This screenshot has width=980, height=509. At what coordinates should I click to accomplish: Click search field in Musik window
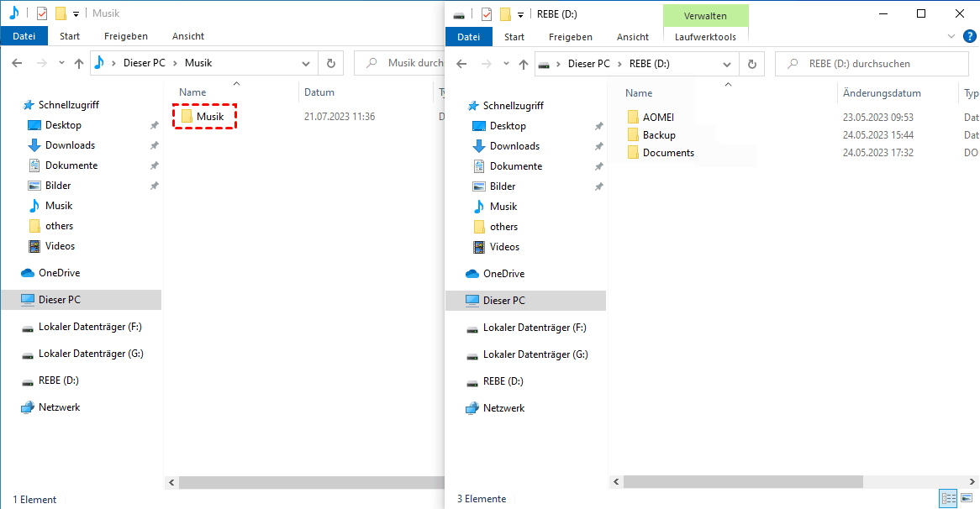point(400,63)
